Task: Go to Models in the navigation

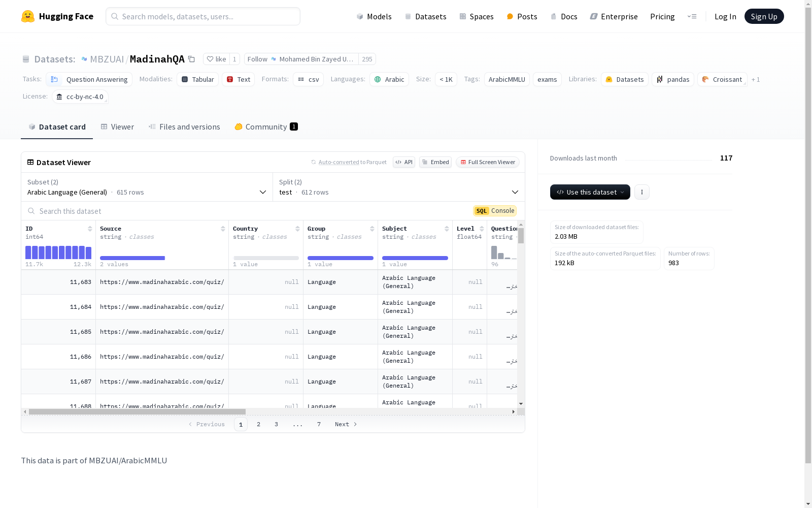Action: point(374,16)
